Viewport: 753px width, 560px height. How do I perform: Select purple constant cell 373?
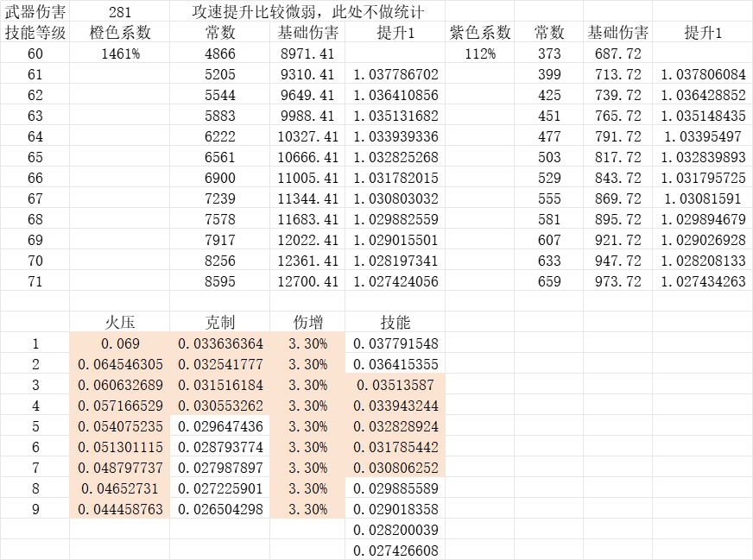tap(549, 53)
